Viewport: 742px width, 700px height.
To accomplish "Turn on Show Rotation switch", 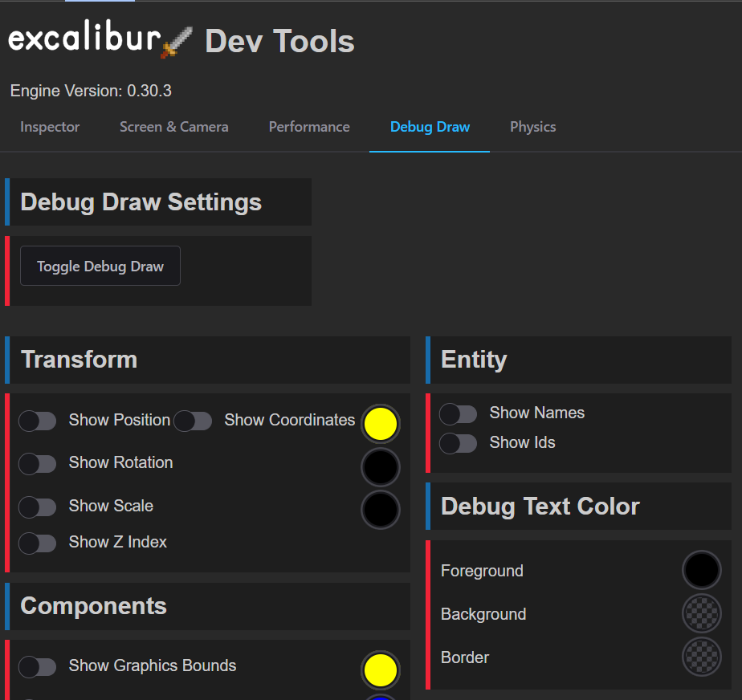I will pos(38,463).
